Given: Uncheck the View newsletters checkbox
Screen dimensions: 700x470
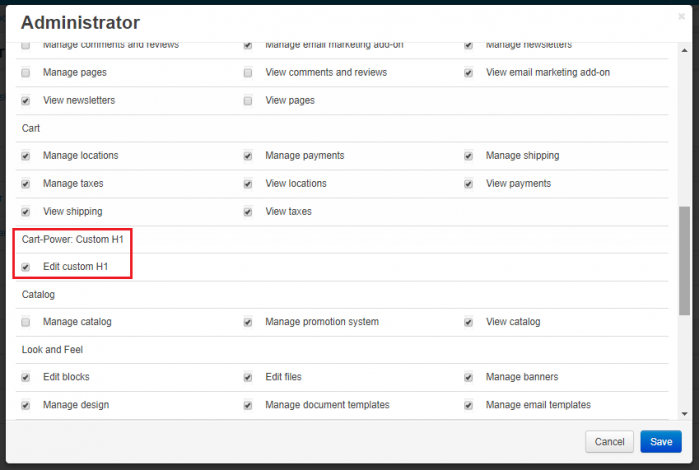Looking at the screenshot, I should (x=25, y=100).
